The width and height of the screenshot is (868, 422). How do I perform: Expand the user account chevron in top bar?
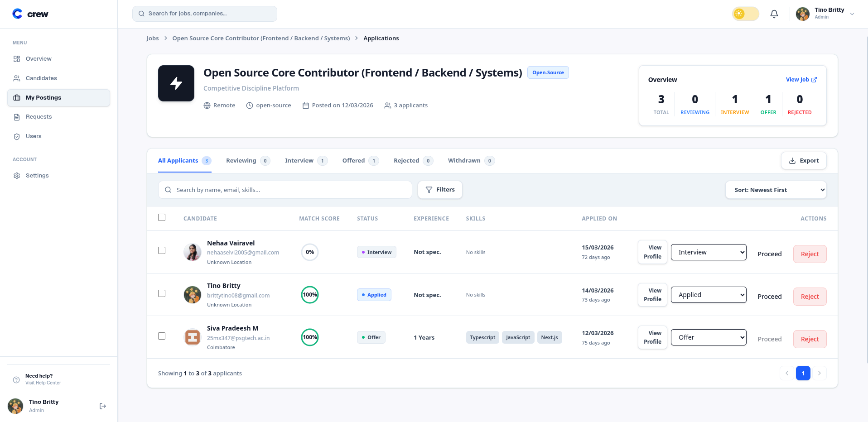(x=852, y=14)
